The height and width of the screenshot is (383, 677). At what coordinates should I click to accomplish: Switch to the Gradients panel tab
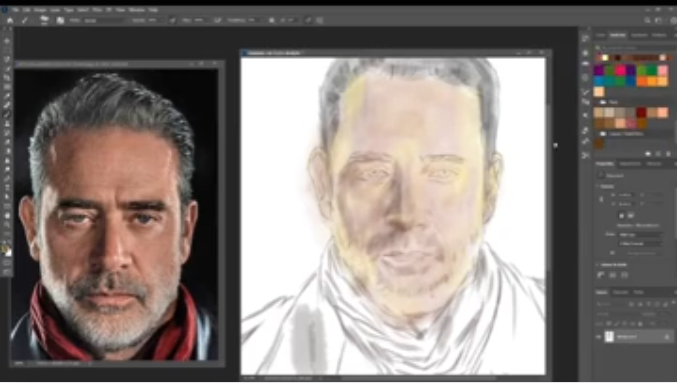tap(639, 35)
